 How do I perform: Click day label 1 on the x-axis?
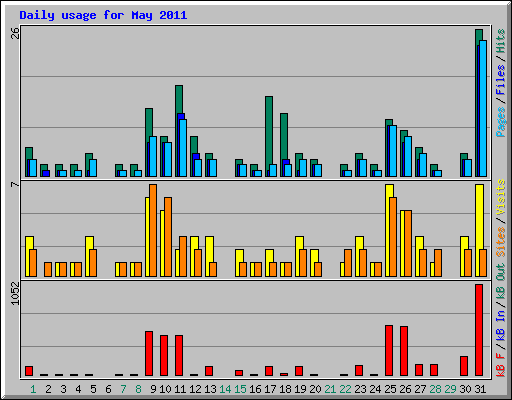(33, 389)
